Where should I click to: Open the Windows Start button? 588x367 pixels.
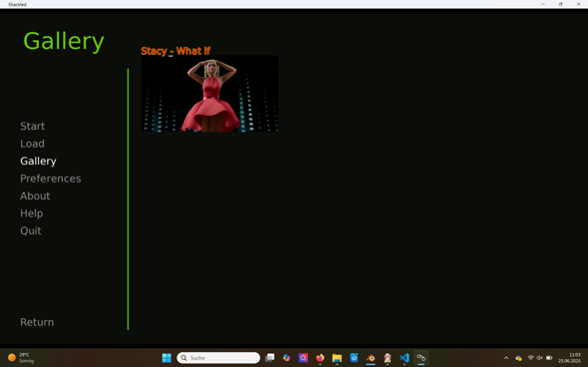tap(166, 358)
